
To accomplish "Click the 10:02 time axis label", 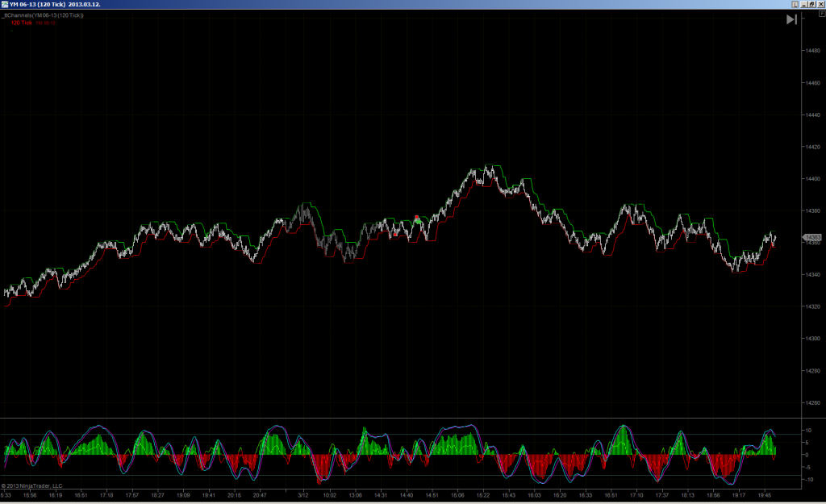I will pos(330,495).
